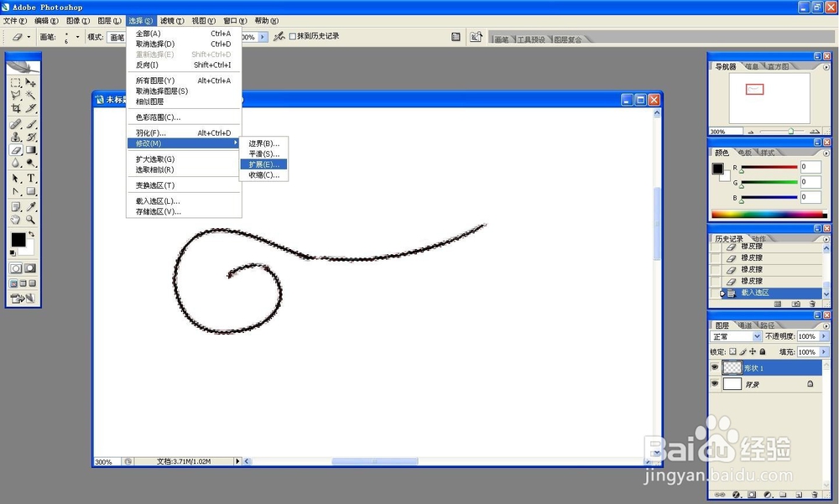Select the Eyedropper tool
839x504 pixels.
click(x=31, y=206)
